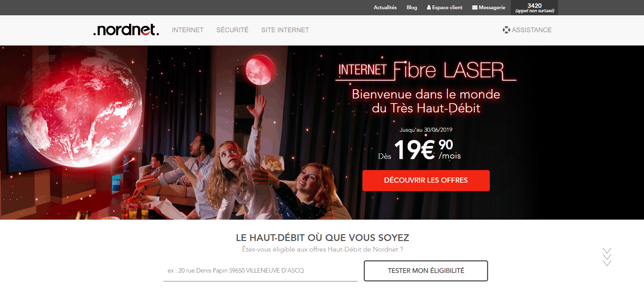Open the Espace client link
Image resolution: width=644 pixels, height=296 pixels.
pyautogui.click(x=447, y=7)
